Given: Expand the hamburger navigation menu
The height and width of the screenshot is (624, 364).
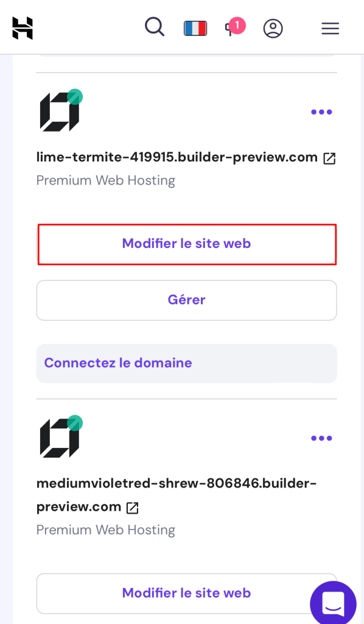Looking at the screenshot, I should click(x=331, y=28).
